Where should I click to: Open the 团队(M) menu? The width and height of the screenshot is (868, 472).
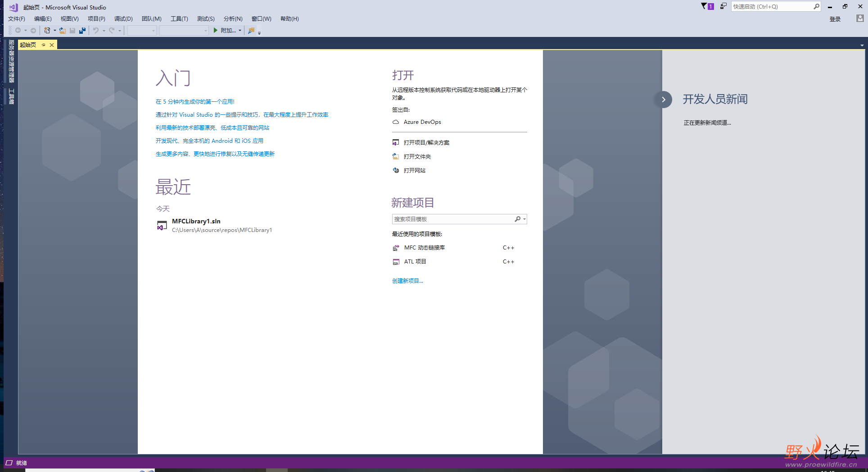click(151, 19)
